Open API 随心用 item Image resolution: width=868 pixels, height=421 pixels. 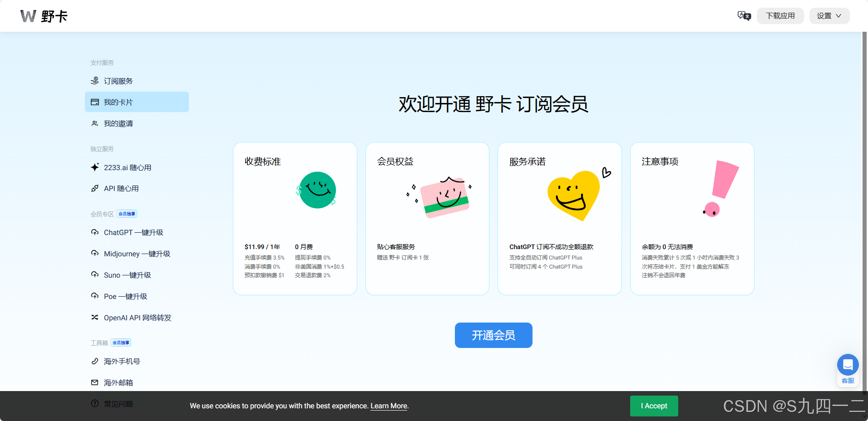[x=137, y=188]
